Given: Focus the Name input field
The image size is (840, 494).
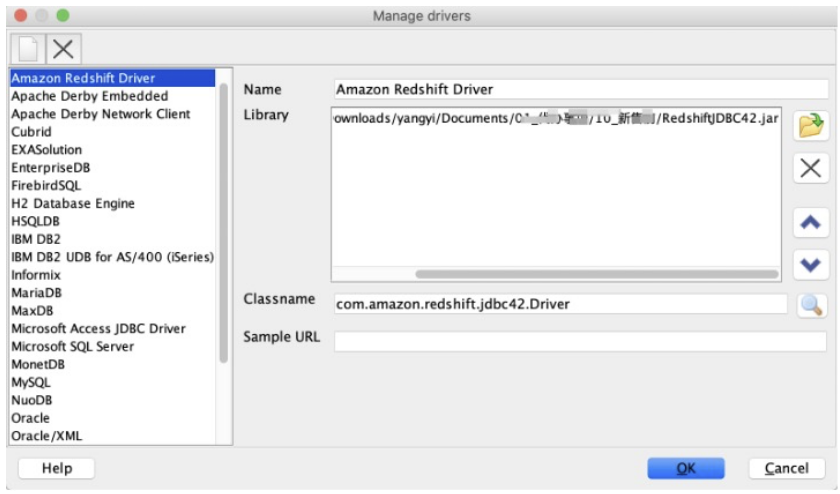Looking at the screenshot, I should (x=581, y=89).
